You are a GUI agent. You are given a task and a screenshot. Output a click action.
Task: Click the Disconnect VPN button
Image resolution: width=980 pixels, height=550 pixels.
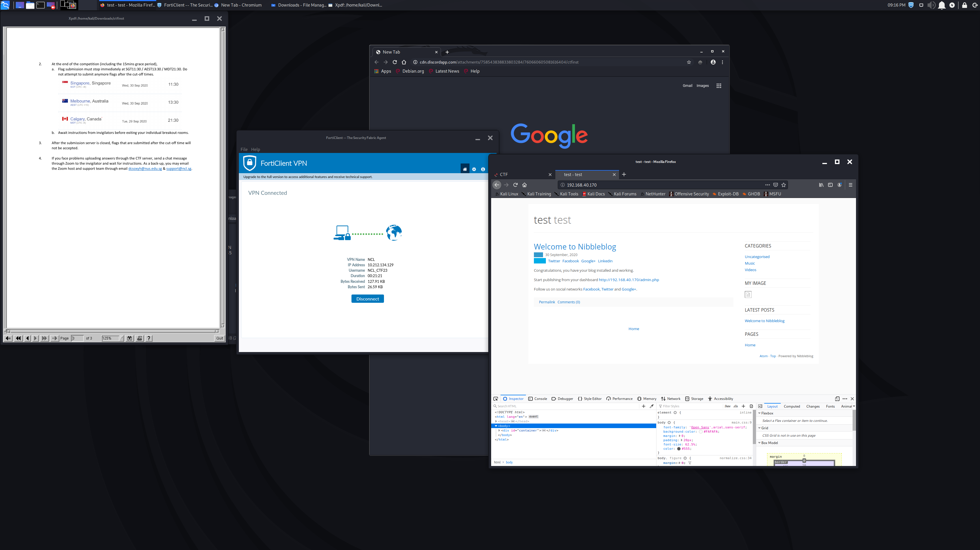point(367,299)
